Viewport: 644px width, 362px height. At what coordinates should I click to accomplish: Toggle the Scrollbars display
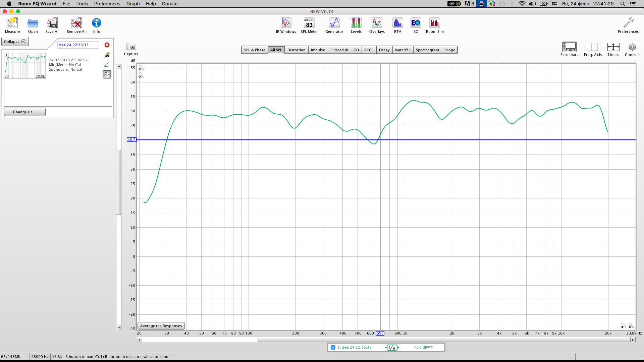(x=569, y=47)
